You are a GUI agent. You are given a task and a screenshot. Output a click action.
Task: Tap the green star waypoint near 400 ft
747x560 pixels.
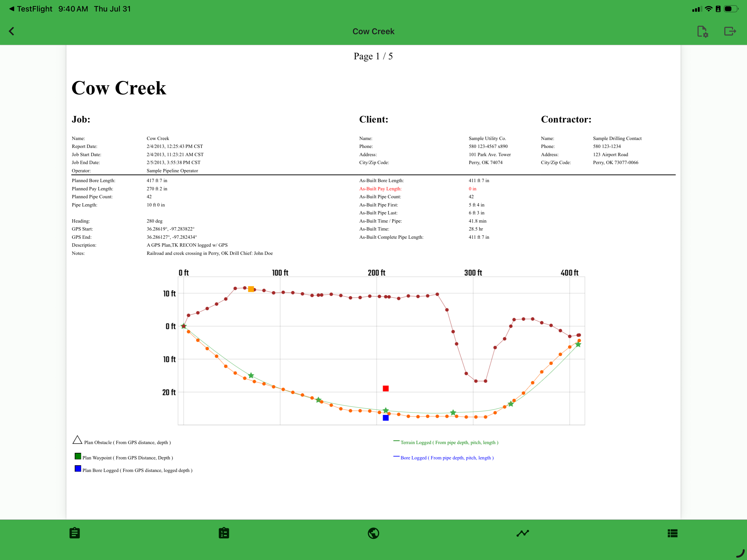[578, 344]
